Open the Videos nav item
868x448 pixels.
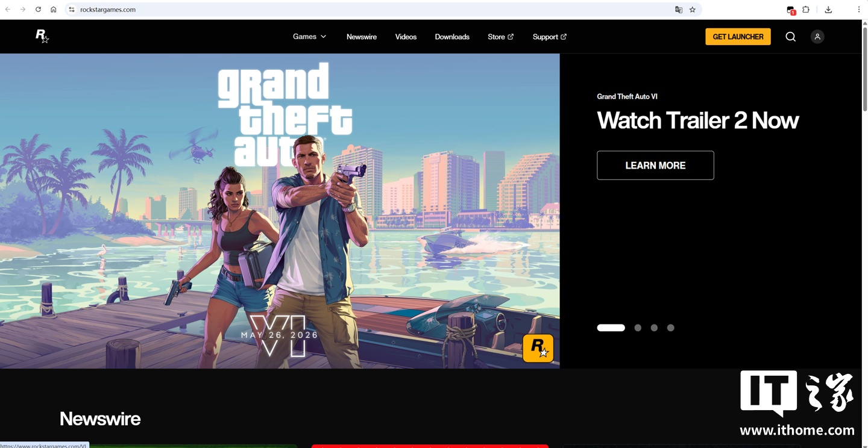pos(406,37)
